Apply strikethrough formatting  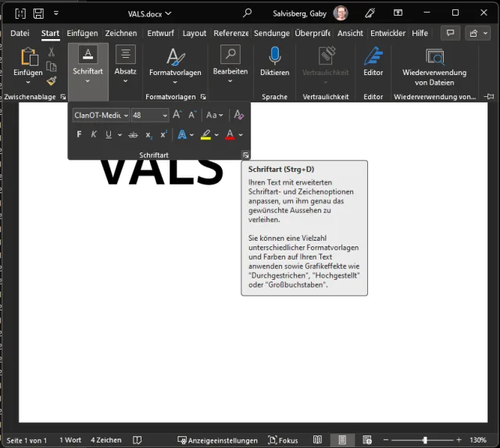pos(133,134)
